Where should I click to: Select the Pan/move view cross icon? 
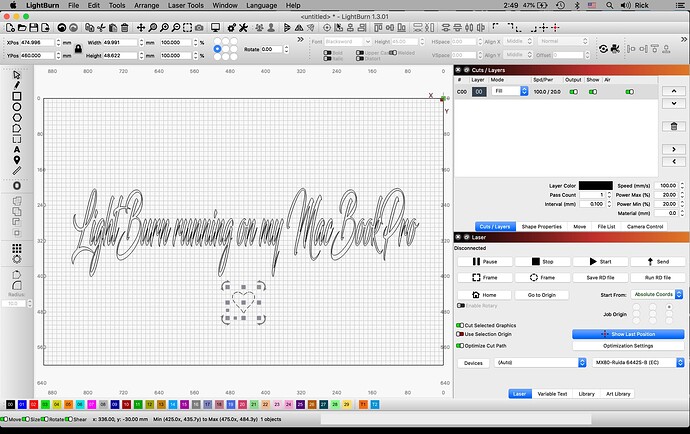coord(141,28)
